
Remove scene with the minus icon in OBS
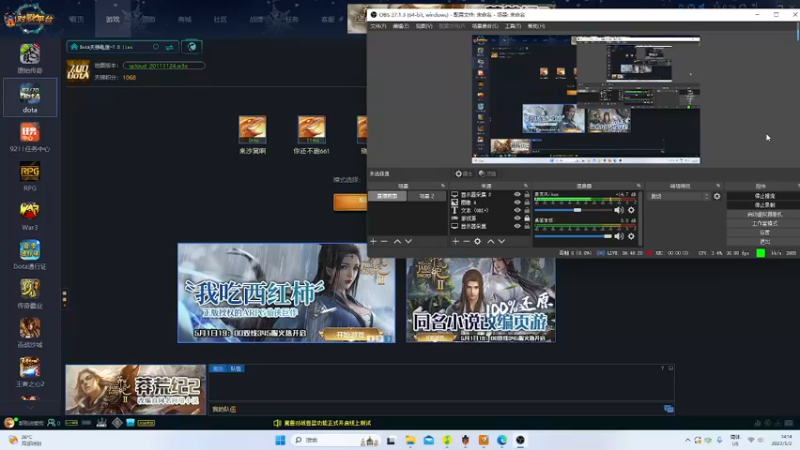click(384, 241)
